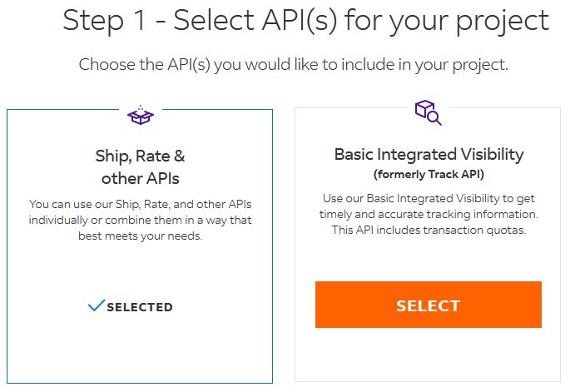
Task: Click "best meets your needs" text line
Action: click(140, 236)
